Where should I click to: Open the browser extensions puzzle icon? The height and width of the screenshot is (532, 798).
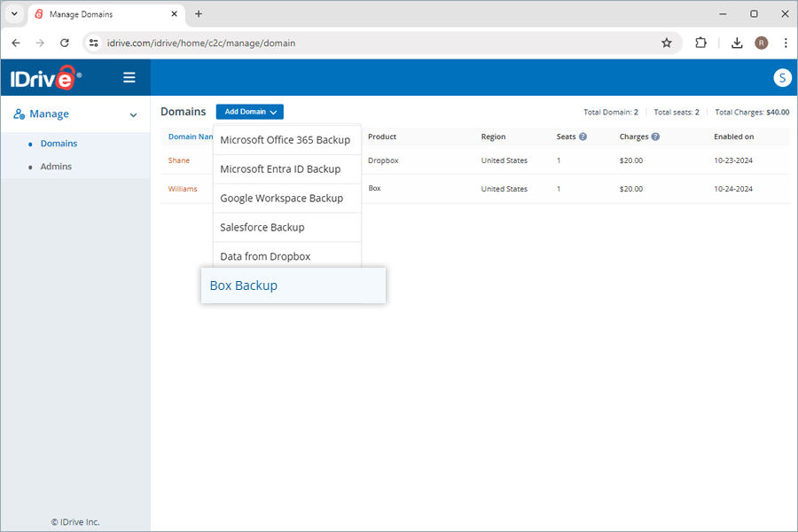click(700, 43)
